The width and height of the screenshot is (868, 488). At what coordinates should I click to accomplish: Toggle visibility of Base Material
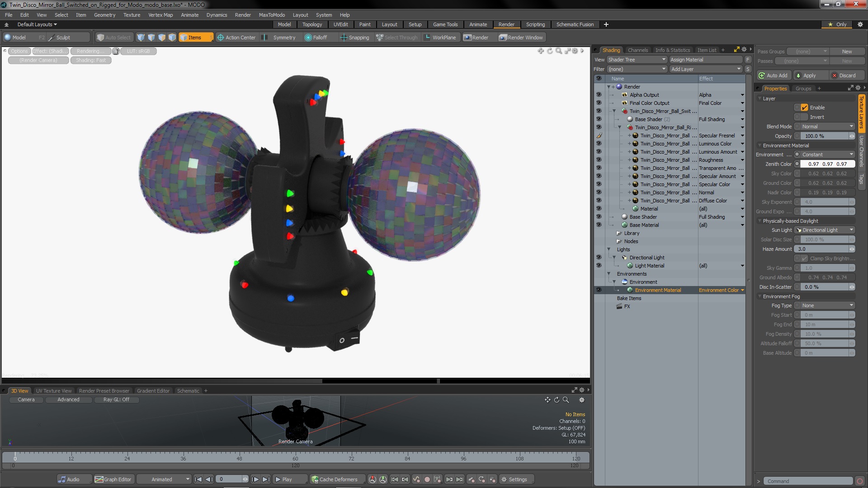pos(599,225)
